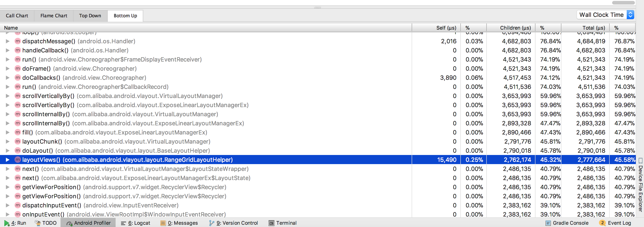Open the TODO panel
The width and height of the screenshot is (644, 227).
[x=46, y=223]
